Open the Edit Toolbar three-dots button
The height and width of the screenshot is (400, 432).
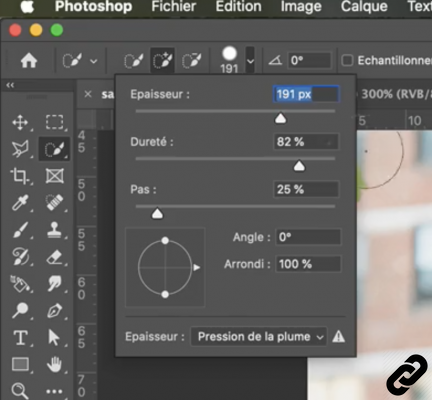click(54, 392)
